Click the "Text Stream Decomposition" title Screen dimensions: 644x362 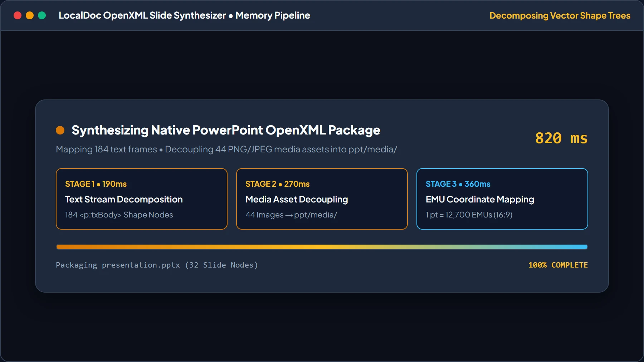click(124, 199)
